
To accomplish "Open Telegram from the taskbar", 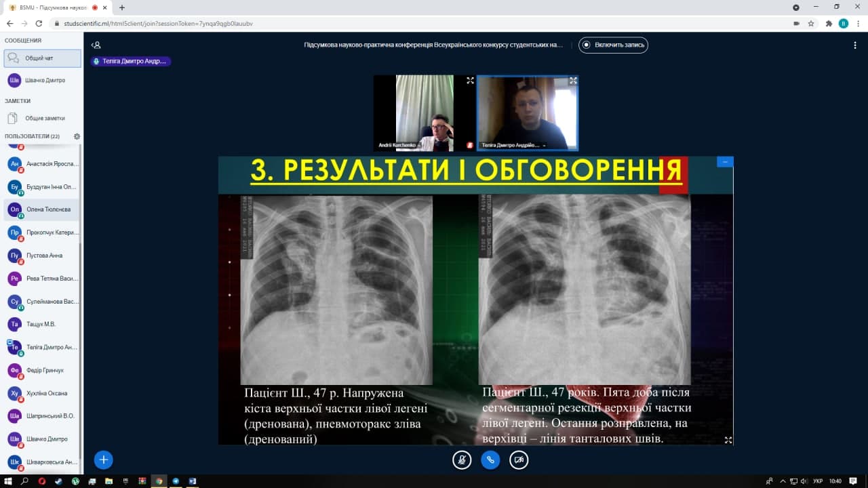I will pos(176,481).
